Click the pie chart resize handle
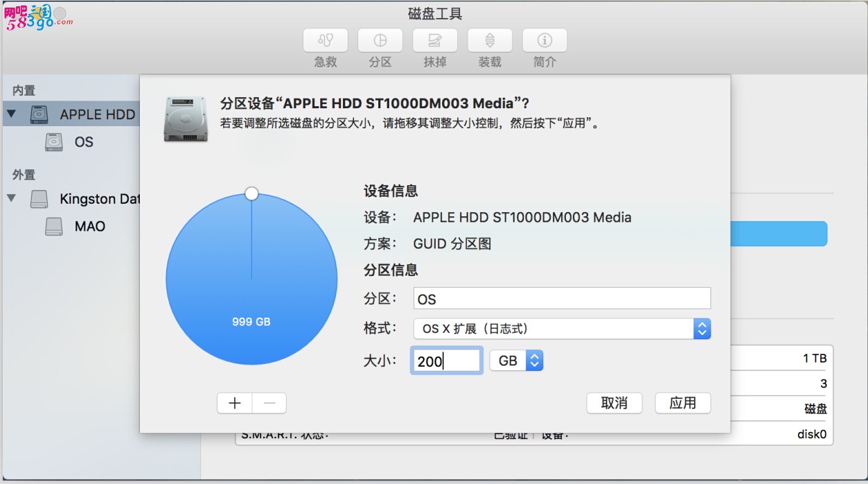Screen dimensions: 868x484 pos(252,193)
